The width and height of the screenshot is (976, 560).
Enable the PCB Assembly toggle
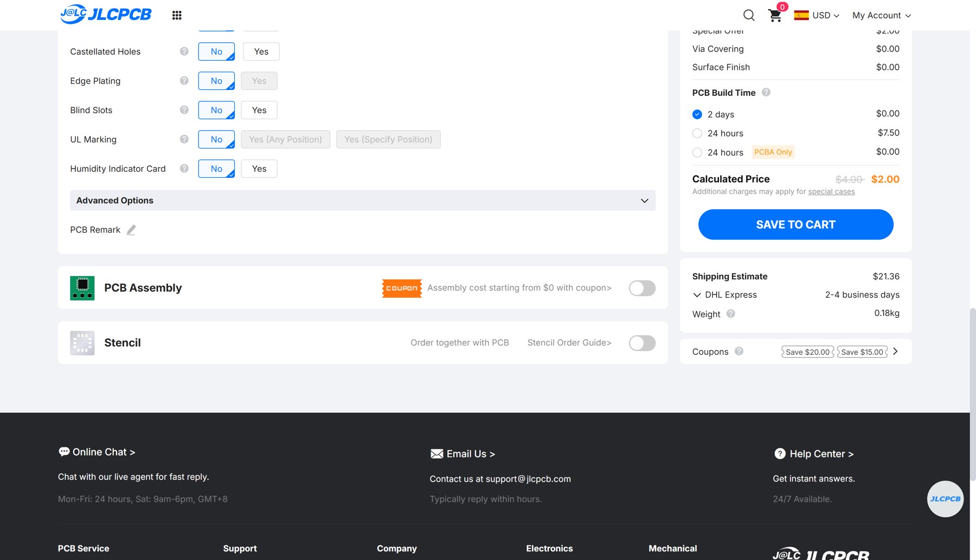point(642,288)
